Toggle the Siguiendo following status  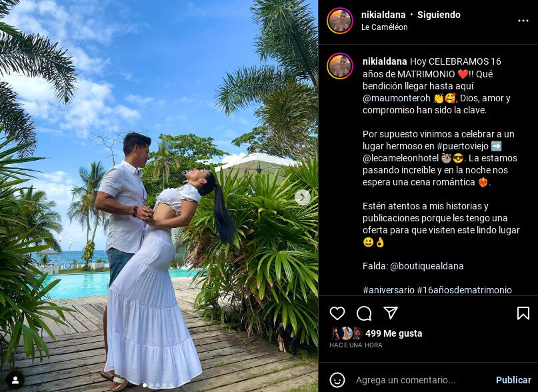(439, 15)
